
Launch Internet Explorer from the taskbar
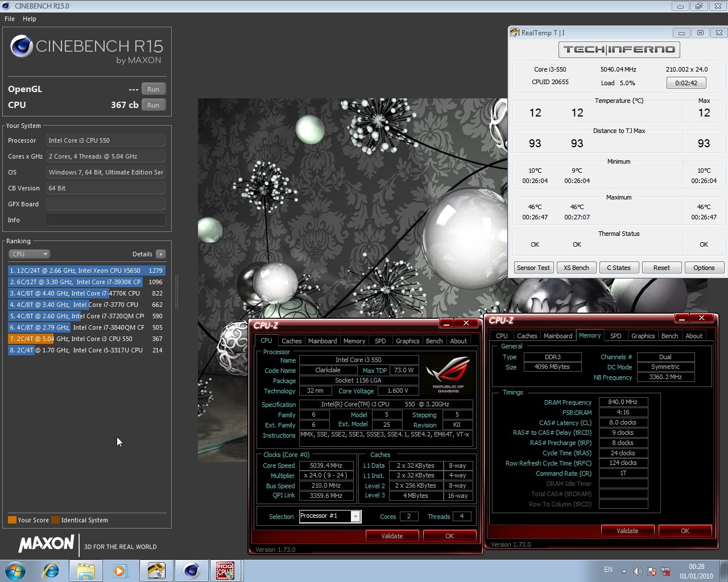[51, 570]
